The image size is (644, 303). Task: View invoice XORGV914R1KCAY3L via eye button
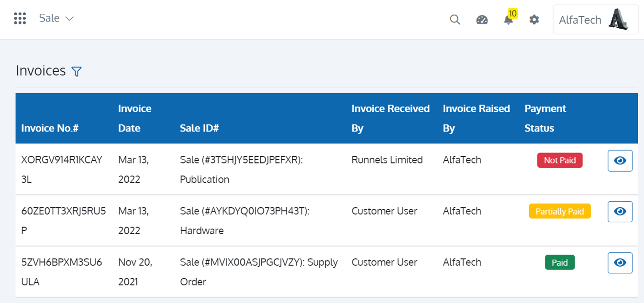pyautogui.click(x=620, y=161)
